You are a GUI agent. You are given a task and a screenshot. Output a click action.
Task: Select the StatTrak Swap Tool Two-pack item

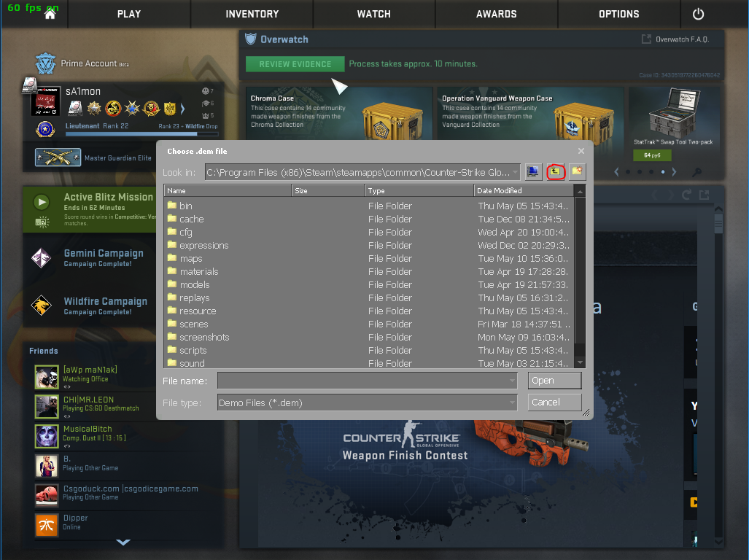pyautogui.click(x=673, y=117)
